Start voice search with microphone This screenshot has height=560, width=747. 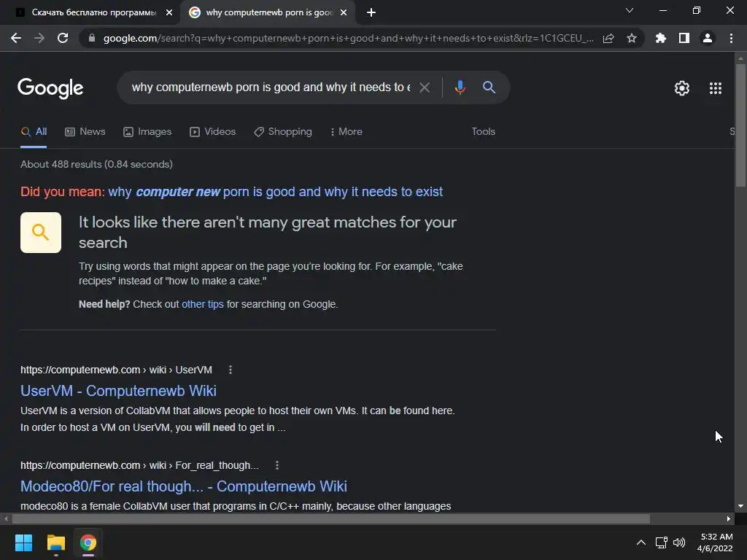coord(460,87)
